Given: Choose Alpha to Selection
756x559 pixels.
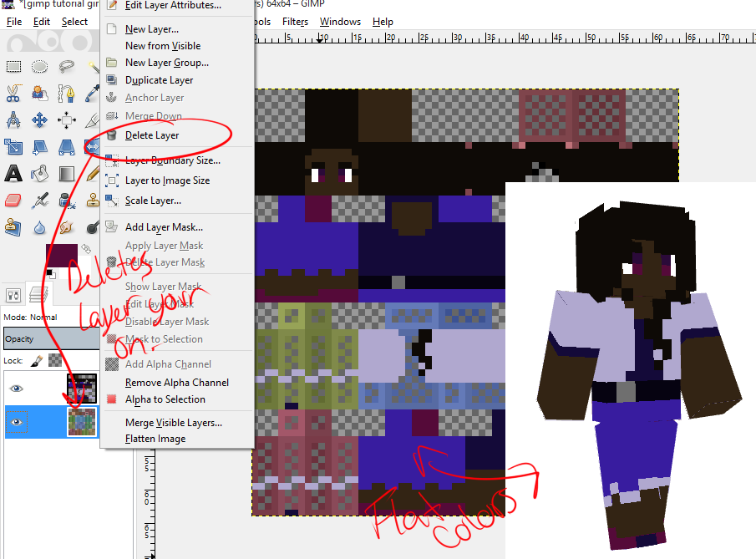Looking at the screenshot, I should click(x=177, y=399).
